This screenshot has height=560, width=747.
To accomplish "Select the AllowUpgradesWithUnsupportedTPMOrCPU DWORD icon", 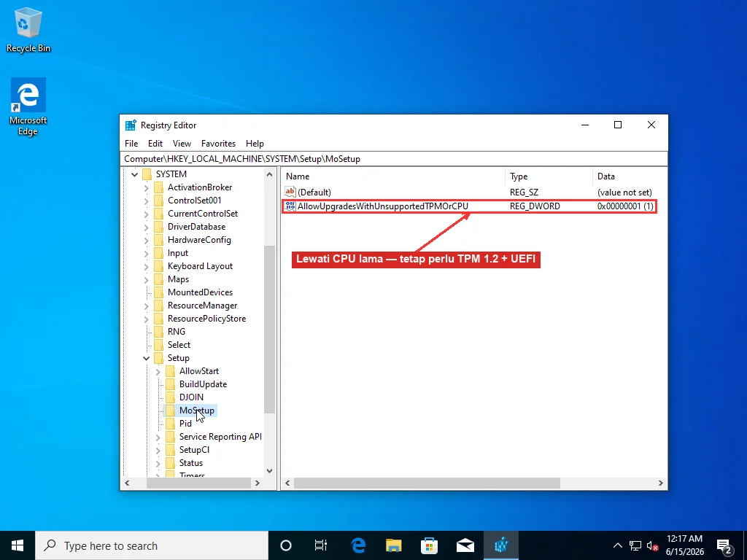I will tap(290, 206).
